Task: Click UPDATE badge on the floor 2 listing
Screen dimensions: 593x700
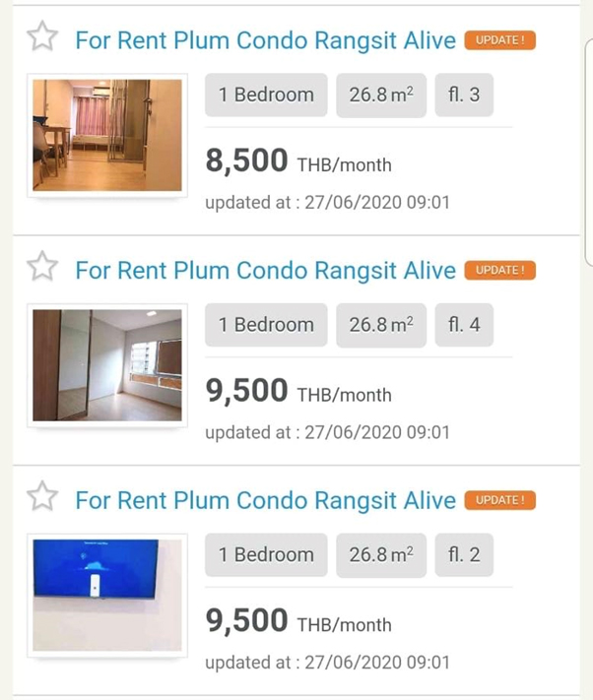Action: pyautogui.click(x=499, y=500)
